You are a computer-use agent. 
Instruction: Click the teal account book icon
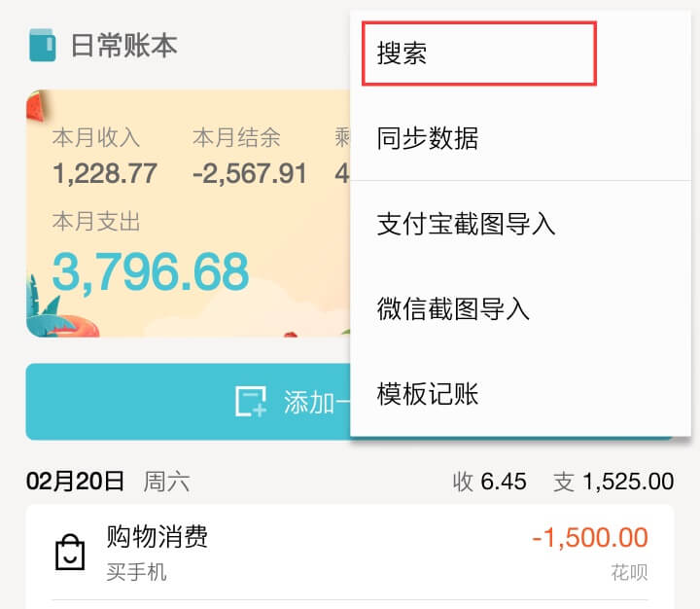coord(43,45)
